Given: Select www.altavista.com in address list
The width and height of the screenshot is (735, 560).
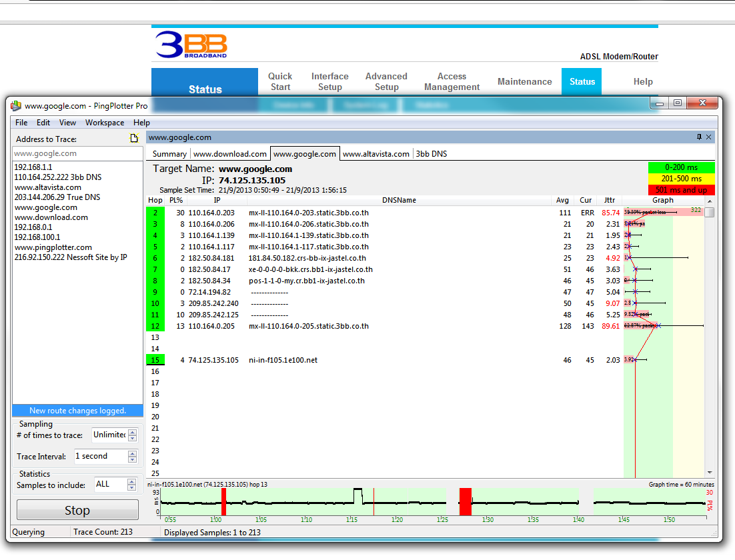Looking at the screenshot, I should 48,187.
